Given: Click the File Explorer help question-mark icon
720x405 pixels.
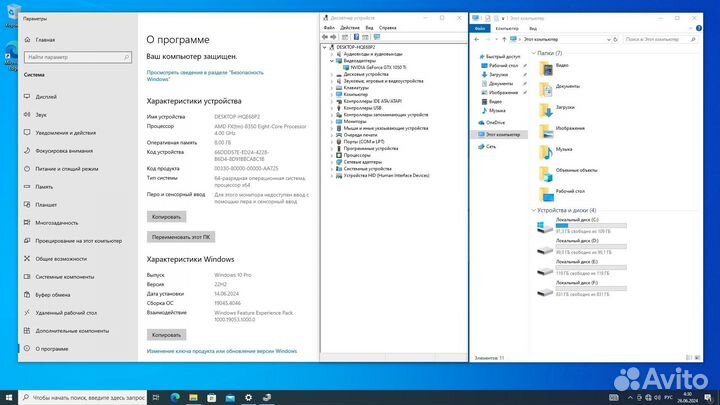Looking at the screenshot, I should [x=698, y=28].
